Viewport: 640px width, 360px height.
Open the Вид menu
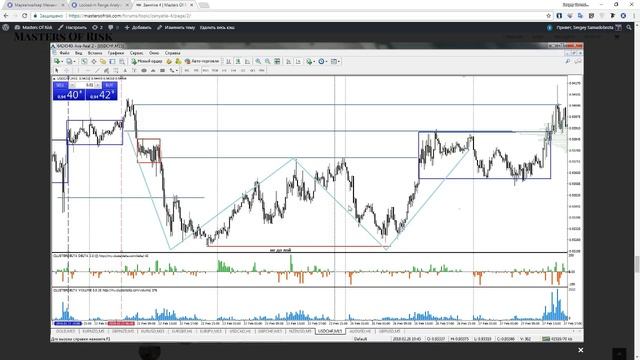[79, 53]
